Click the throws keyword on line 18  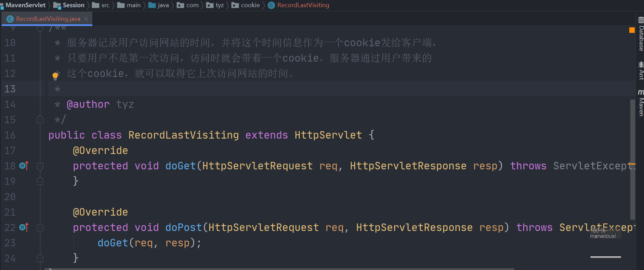(528, 166)
